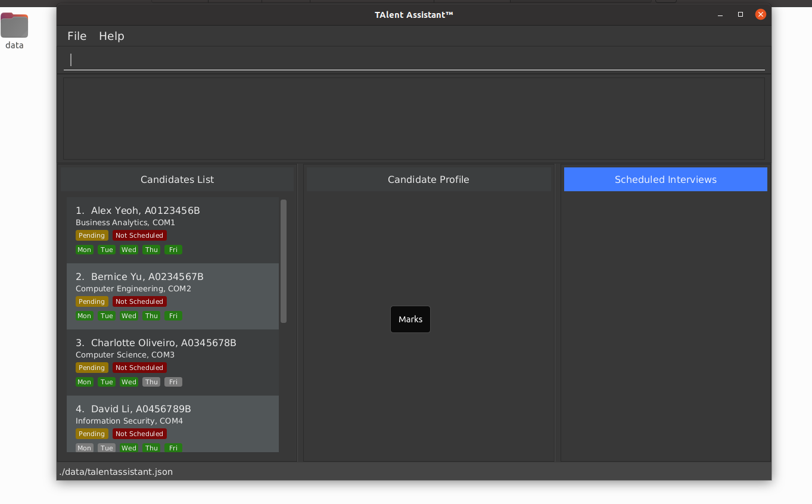This screenshot has width=812, height=504.
Task: Click Alex Yeoh's Thu availability tag
Action: click(x=151, y=250)
